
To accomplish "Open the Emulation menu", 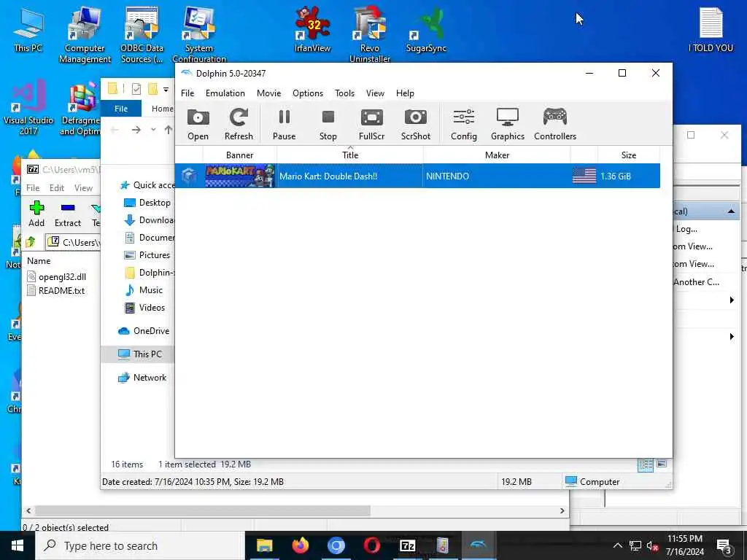I will click(x=225, y=93).
